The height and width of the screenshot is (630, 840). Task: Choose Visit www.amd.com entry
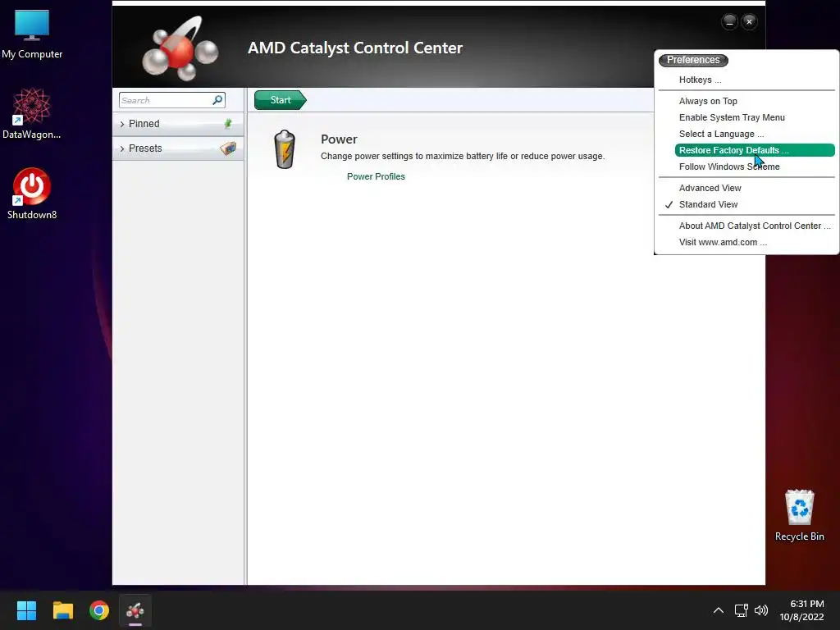[723, 242]
